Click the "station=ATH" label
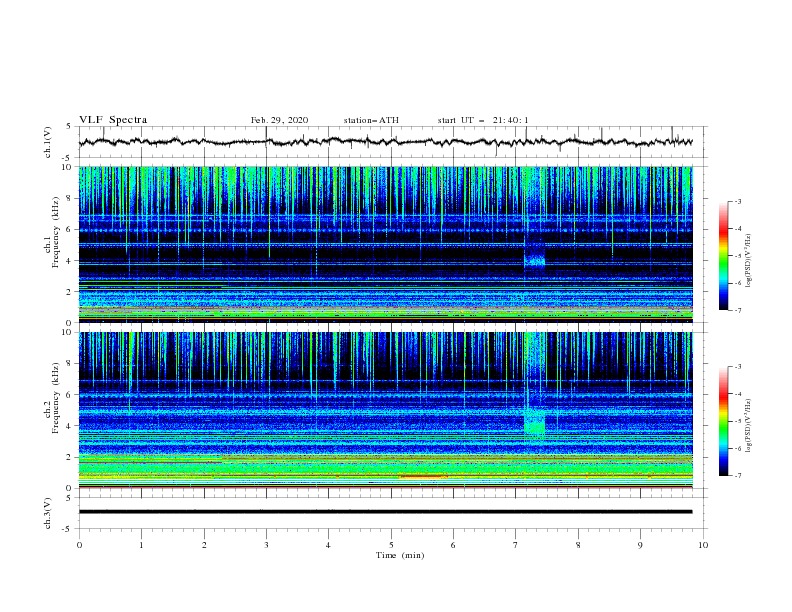The width and height of the screenshot is (792, 612). [371, 120]
